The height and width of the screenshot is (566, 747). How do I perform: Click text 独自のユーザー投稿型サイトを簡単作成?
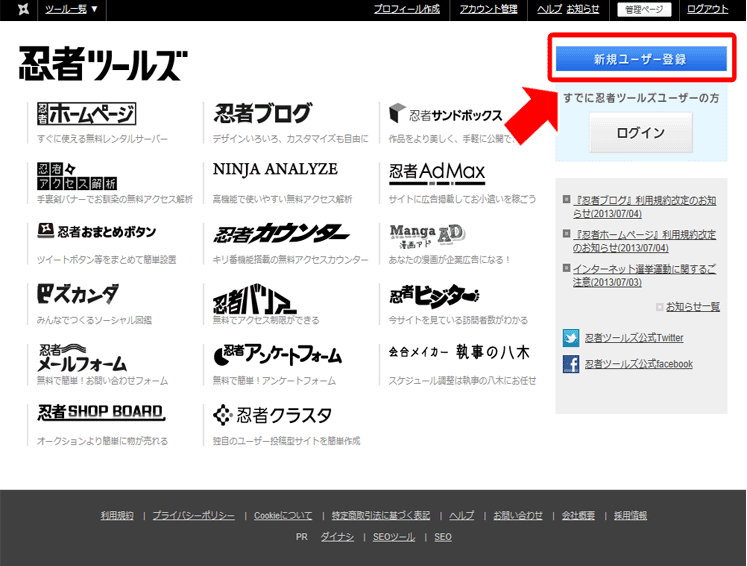(x=286, y=441)
